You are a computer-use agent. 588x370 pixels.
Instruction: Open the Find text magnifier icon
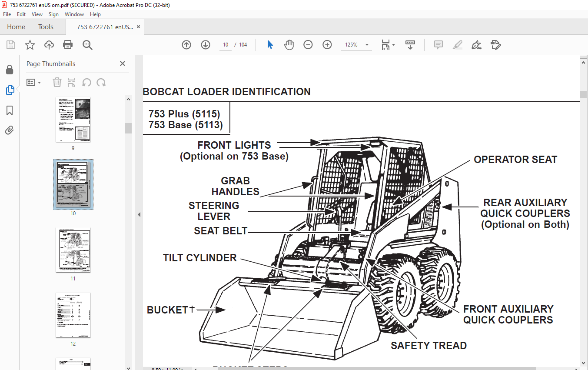[x=87, y=45]
